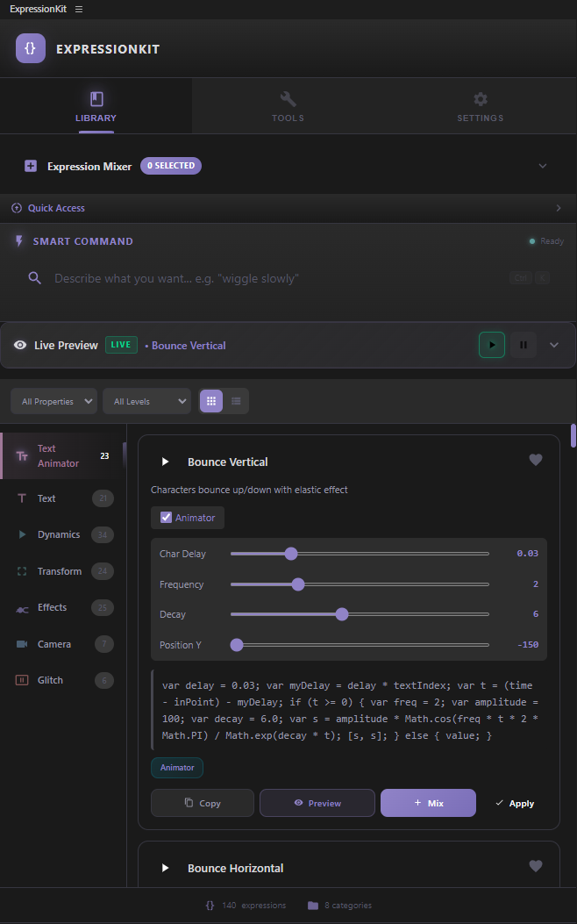This screenshot has width=577, height=924.
Task: Click the Position Y value -150
Action: [528, 645]
